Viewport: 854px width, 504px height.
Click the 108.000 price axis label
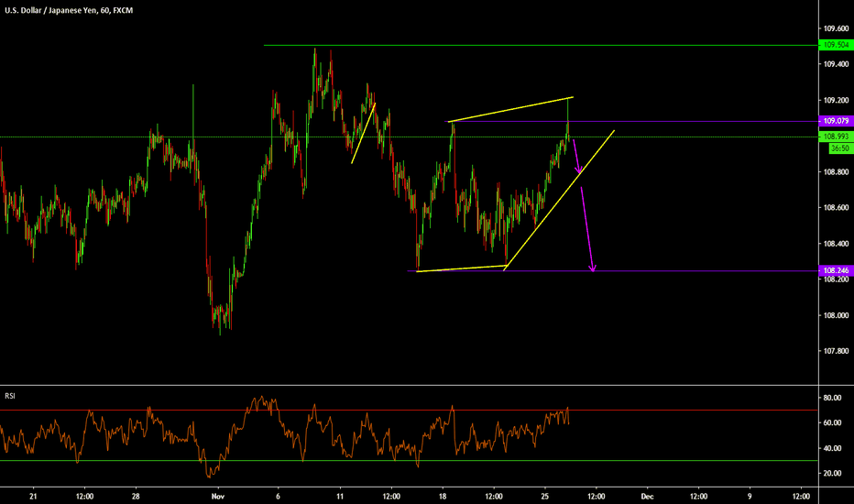click(834, 315)
